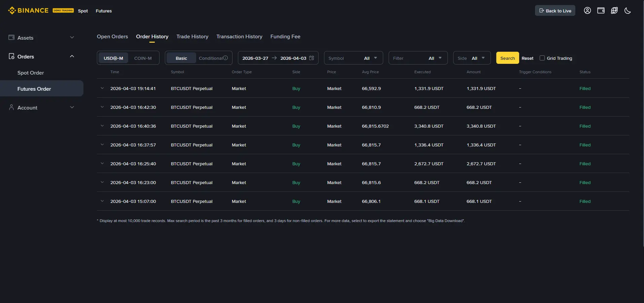Open Transaction History tab

[x=239, y=36]
